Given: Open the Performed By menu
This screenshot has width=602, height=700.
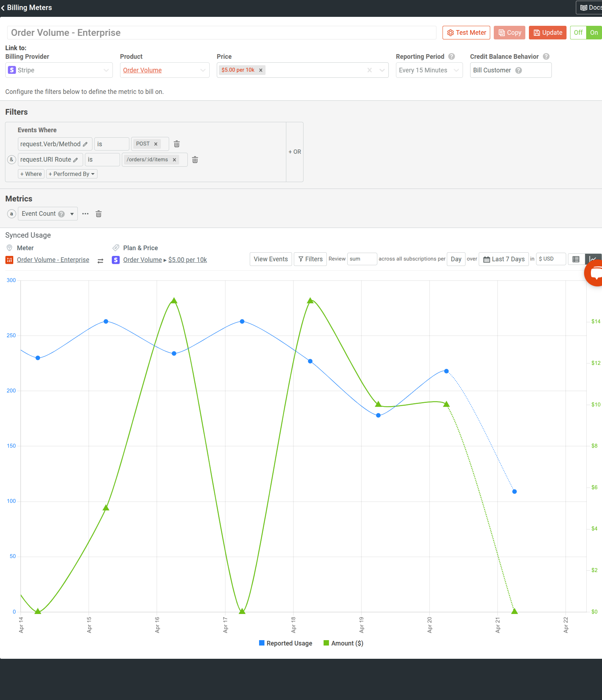Looking at the screenshot, I should (71, 174).
